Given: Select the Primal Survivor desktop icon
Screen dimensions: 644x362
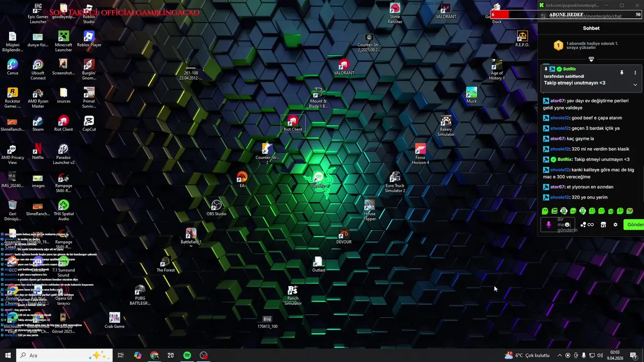Looking at the screenshot, I should click(x=89, y=98).
